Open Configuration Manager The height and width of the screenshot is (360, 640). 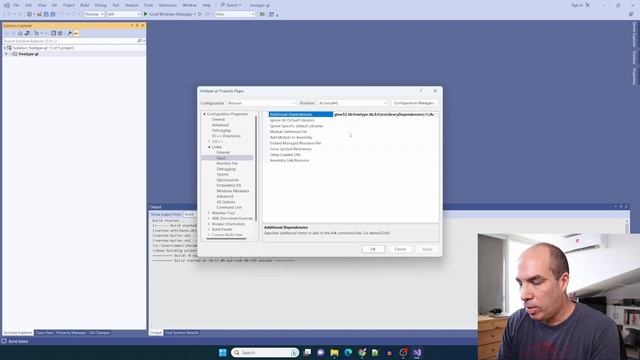click(414, 103)
